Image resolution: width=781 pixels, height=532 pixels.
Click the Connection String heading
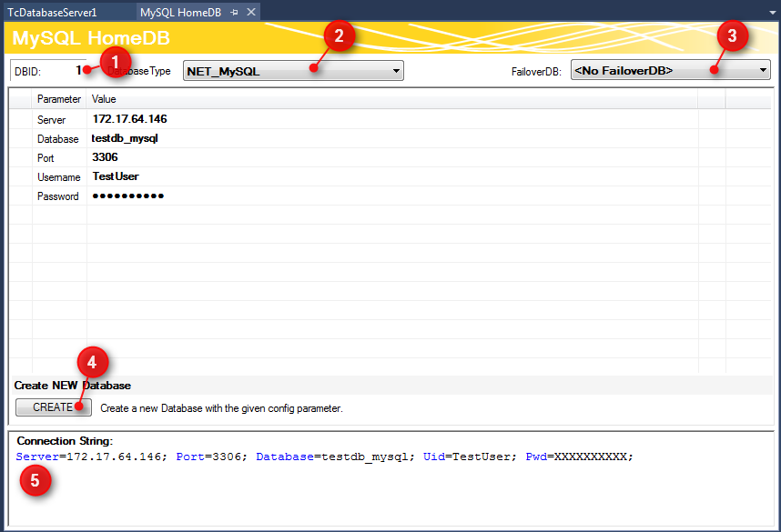(x=65, y=441)
